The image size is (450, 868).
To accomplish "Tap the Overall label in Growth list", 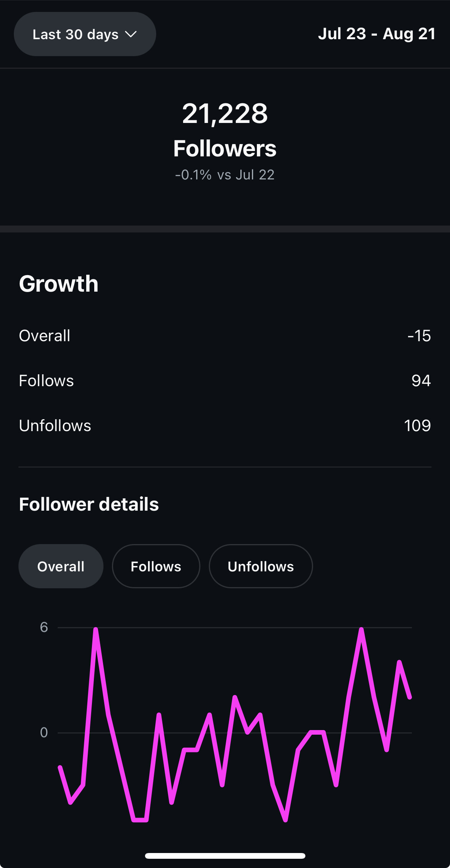I will (45, 336).
